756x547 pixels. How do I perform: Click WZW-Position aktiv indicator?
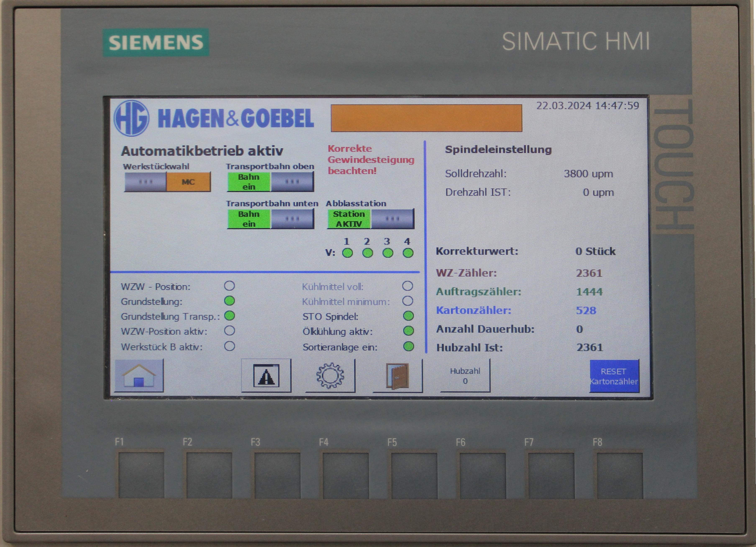point(229,331)
